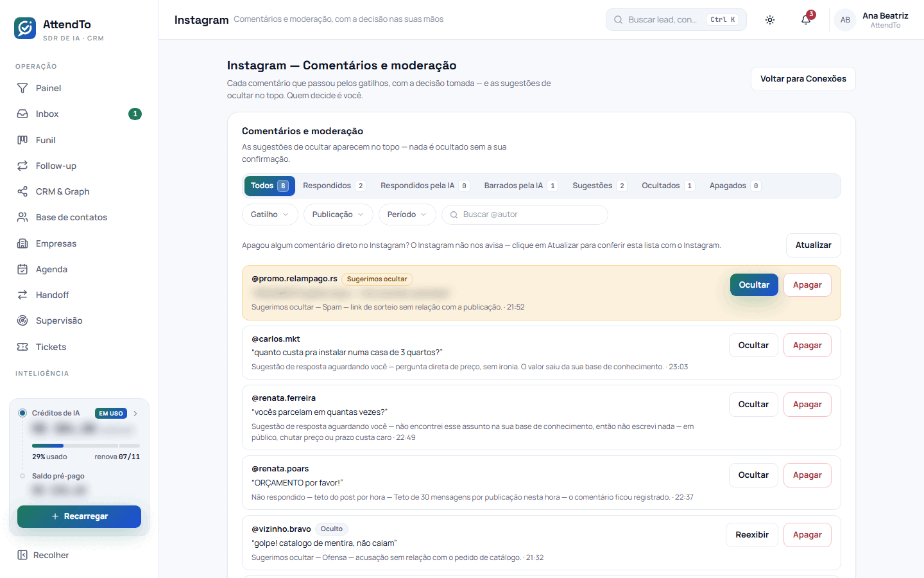Switch to the Barrados pela IA tab
The height and width of the screenshot is (578, 924).
[x=520, y=186]
